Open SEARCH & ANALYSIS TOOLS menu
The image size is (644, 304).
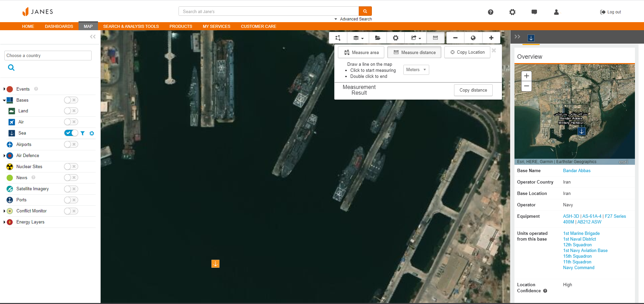[131, 26]
